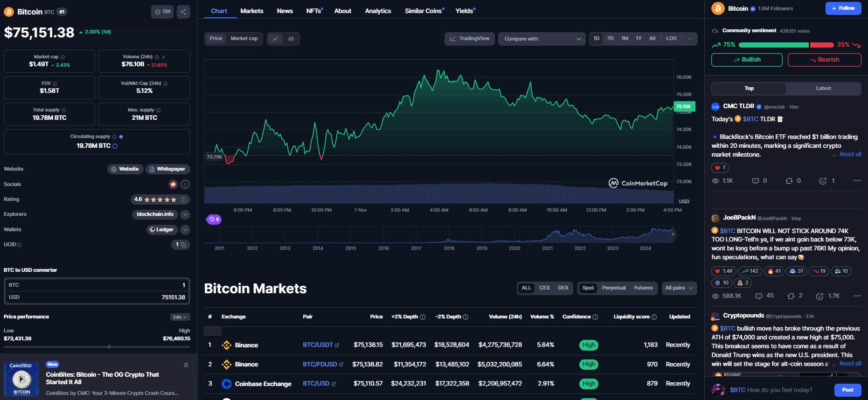Click the community sentiment bar
The height and width of the screenshot is (400, 868).
tap(786, 45)
